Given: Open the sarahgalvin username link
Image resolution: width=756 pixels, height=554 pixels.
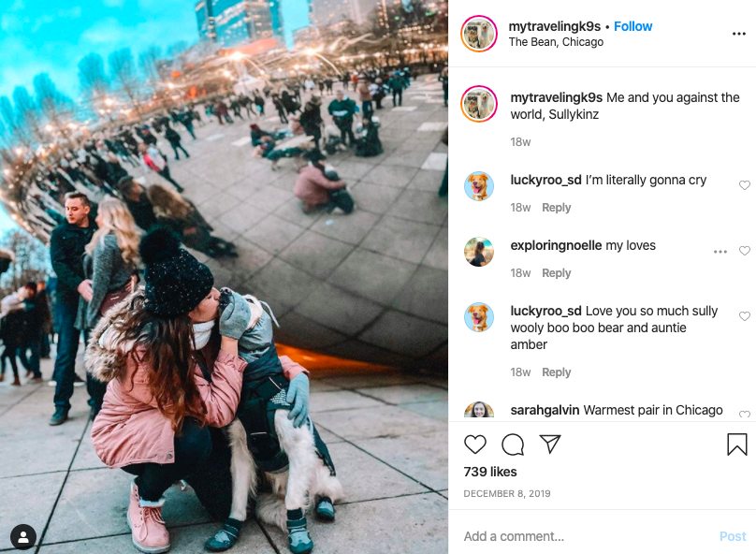Looking at the screenshot, I should pyautogui.click(x=545, y=410).
